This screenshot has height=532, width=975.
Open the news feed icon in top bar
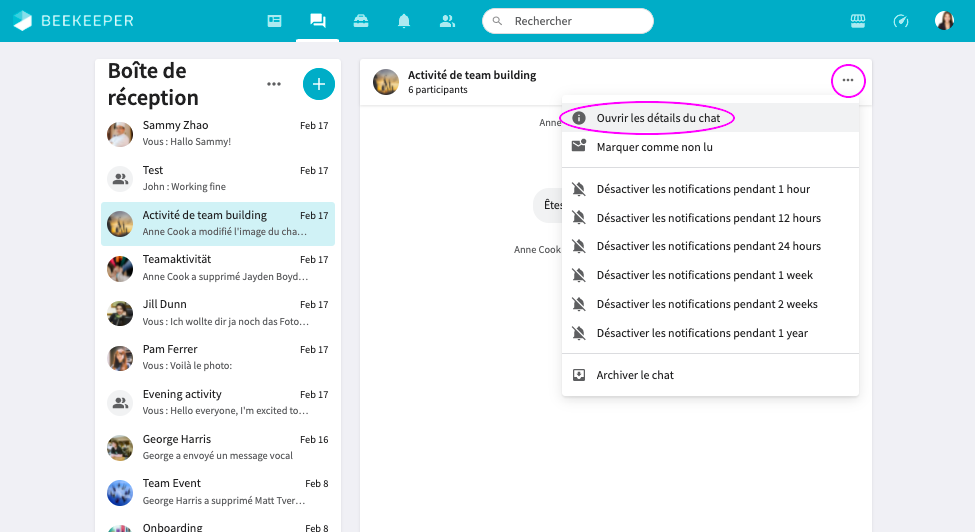coord(274,21)
